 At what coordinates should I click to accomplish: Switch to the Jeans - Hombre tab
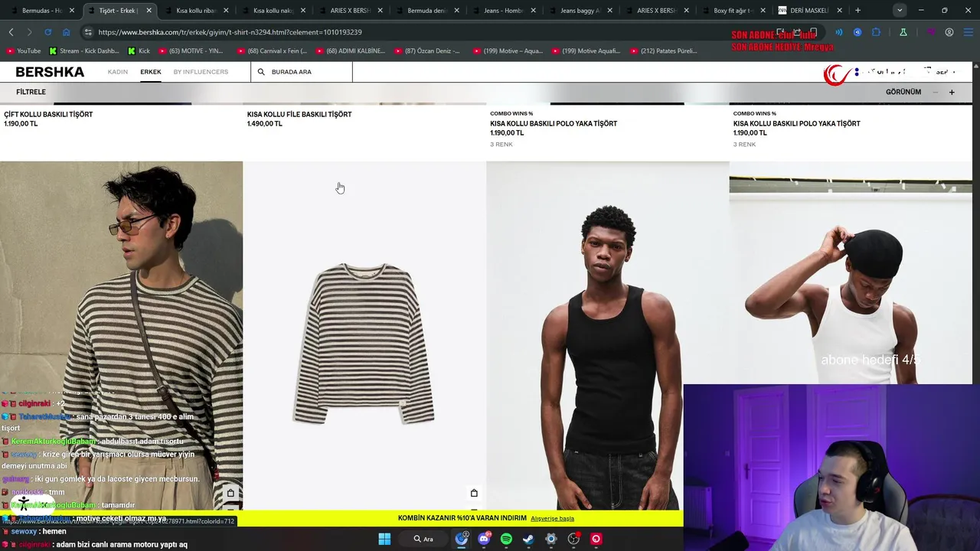(504, 11)
